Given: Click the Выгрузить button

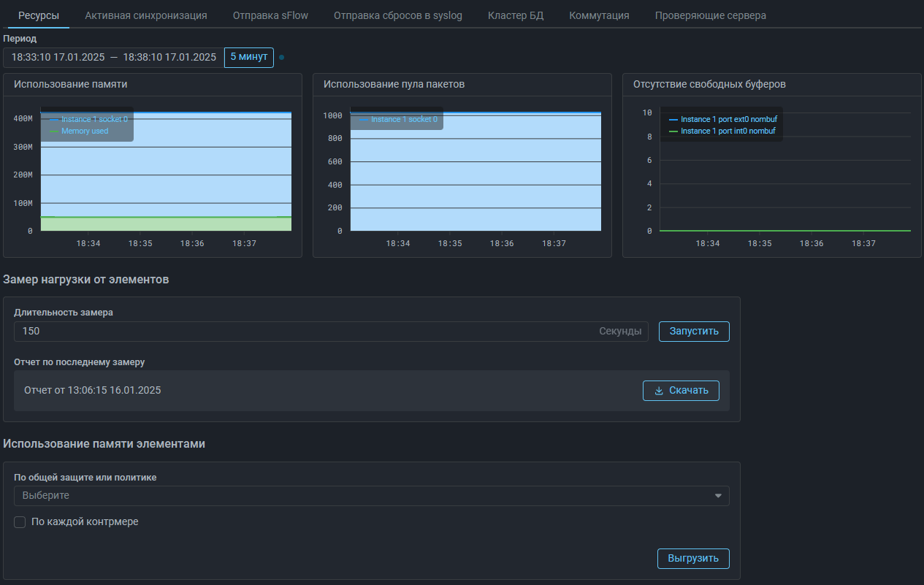Looking at the screenshot, I should (693, 559).
